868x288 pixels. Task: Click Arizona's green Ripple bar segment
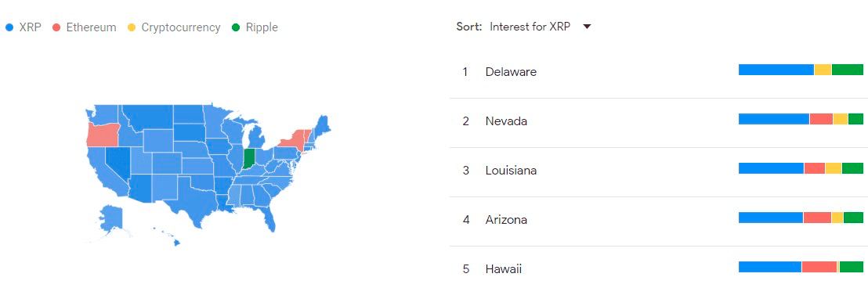[853, 218]
